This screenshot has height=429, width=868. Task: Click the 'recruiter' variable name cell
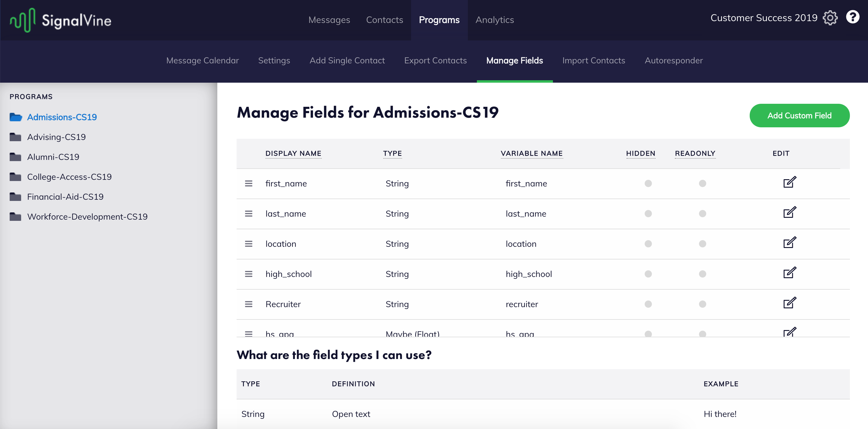[522, 304]
